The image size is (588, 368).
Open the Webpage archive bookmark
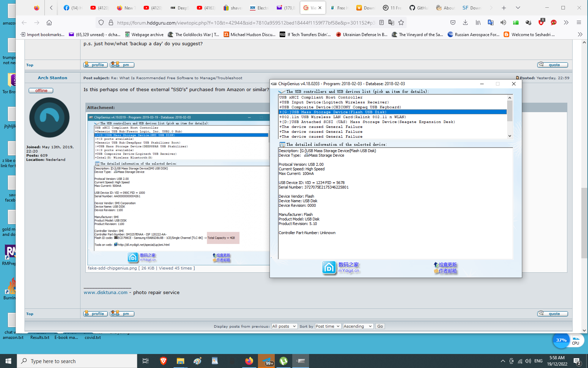144,34
